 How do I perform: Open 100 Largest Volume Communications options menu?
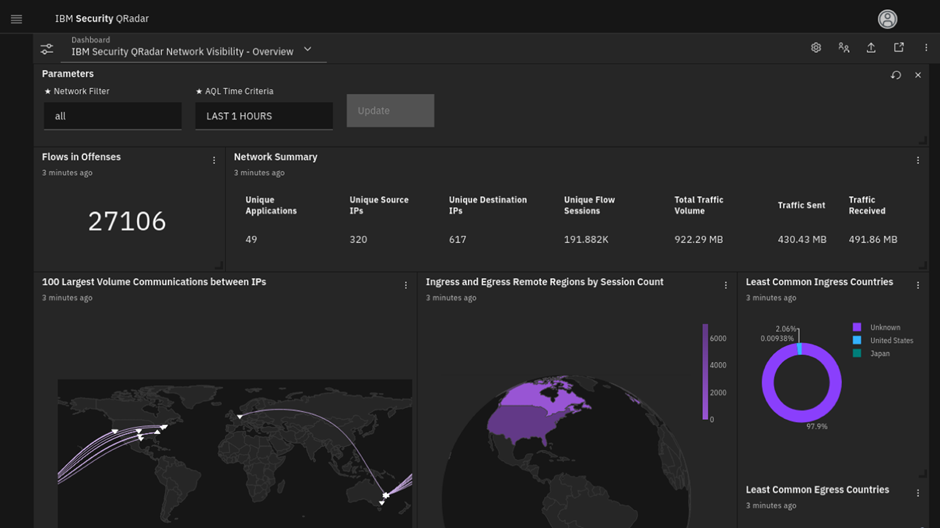coord(406,285)
